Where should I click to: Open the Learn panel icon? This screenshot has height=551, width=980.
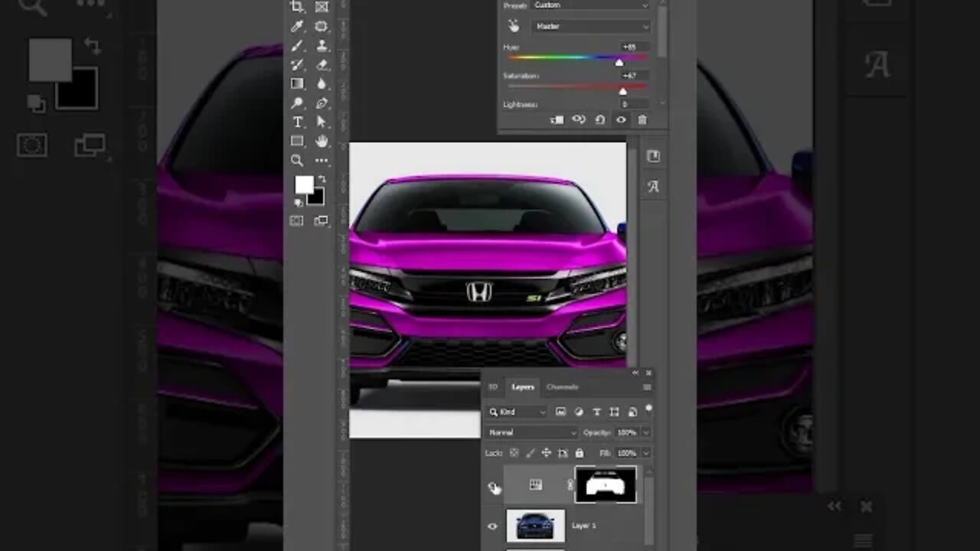point(653,156)
